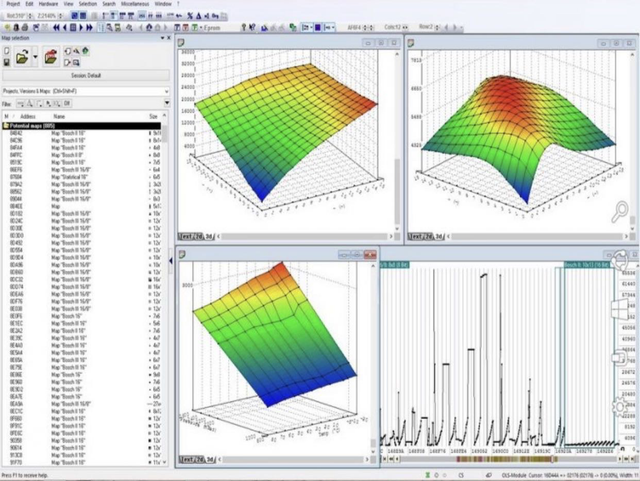Click the new document icon in Map selection

pos(7,50)
